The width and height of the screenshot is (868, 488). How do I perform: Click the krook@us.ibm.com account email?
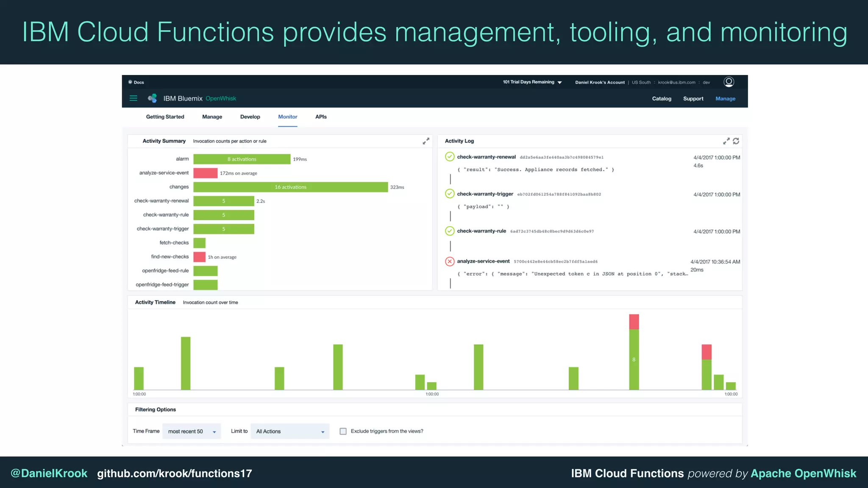[676, 82]
